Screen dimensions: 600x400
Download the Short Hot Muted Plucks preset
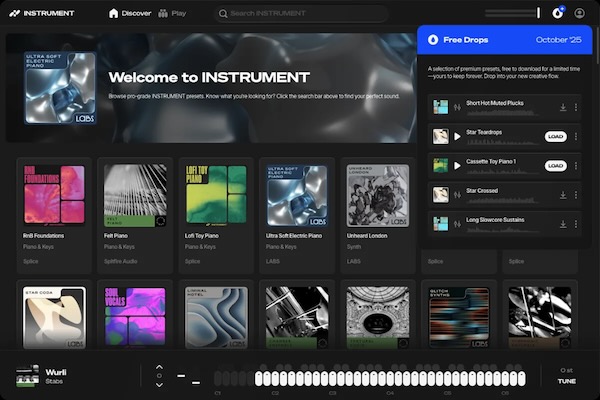(563, 107)
